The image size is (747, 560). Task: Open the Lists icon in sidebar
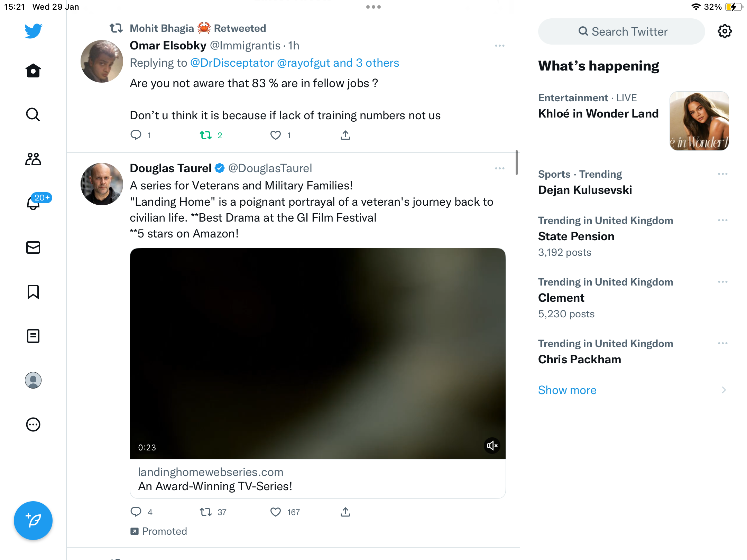pos(33,336)
